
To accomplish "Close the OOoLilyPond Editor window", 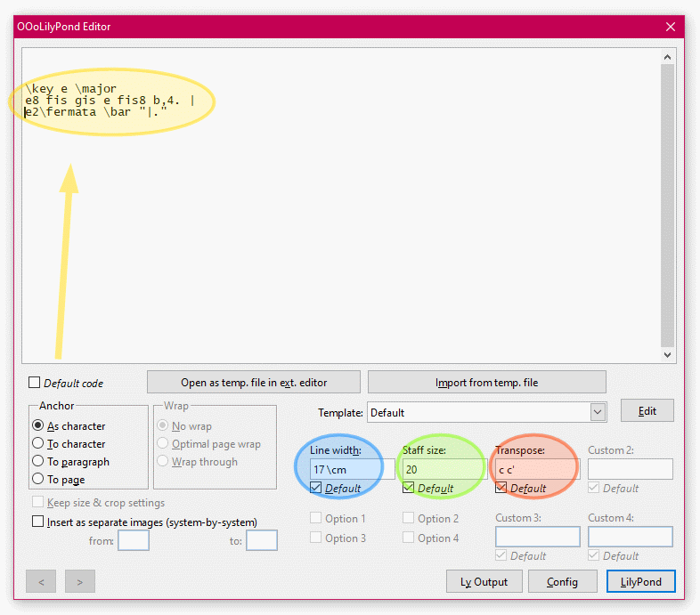I will tap(670, 27).
